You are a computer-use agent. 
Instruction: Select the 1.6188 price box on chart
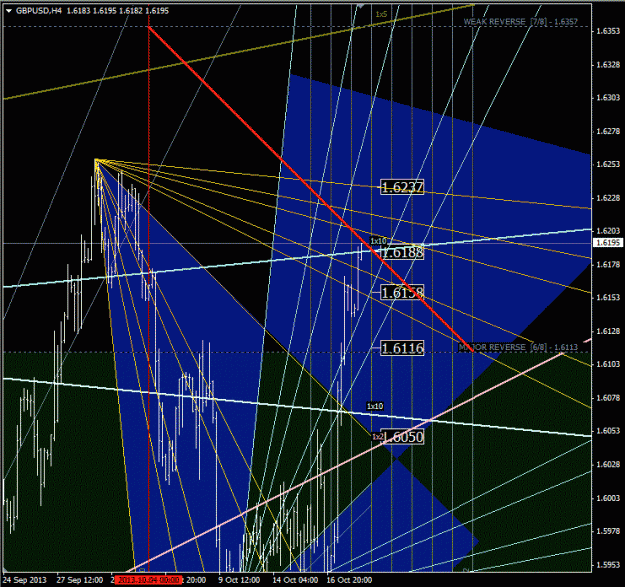coord(402,252)
